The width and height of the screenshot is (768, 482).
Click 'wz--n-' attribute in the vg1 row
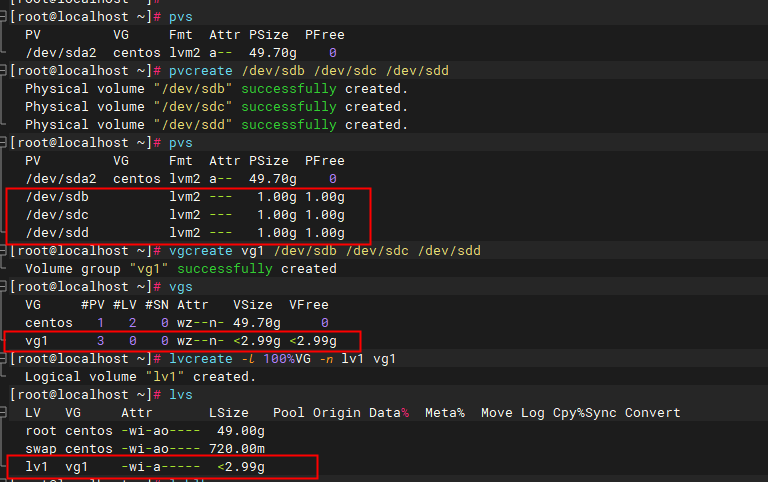tap(201, 341)
